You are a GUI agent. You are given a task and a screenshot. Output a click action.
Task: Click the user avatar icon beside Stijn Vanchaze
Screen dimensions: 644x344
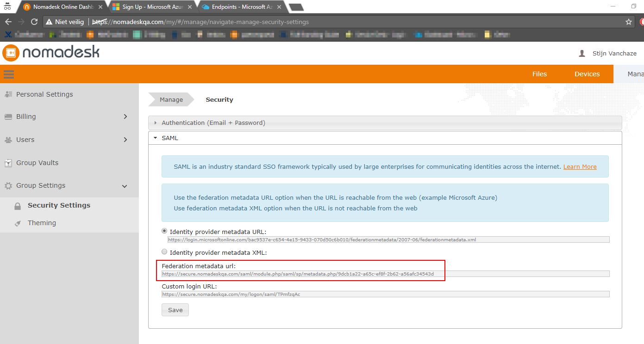pos(582,54)
